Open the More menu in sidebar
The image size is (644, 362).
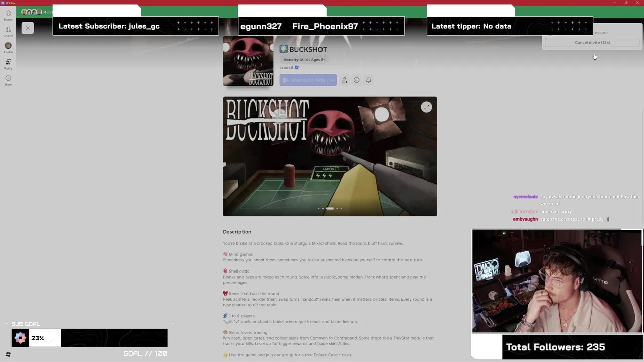(8, 80)
